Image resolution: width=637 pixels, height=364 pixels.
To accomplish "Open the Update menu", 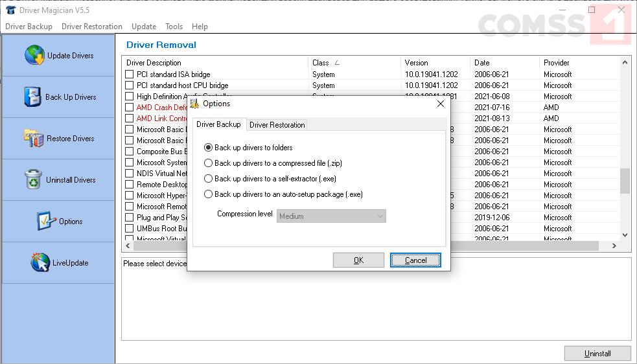I will coord(144,27).
